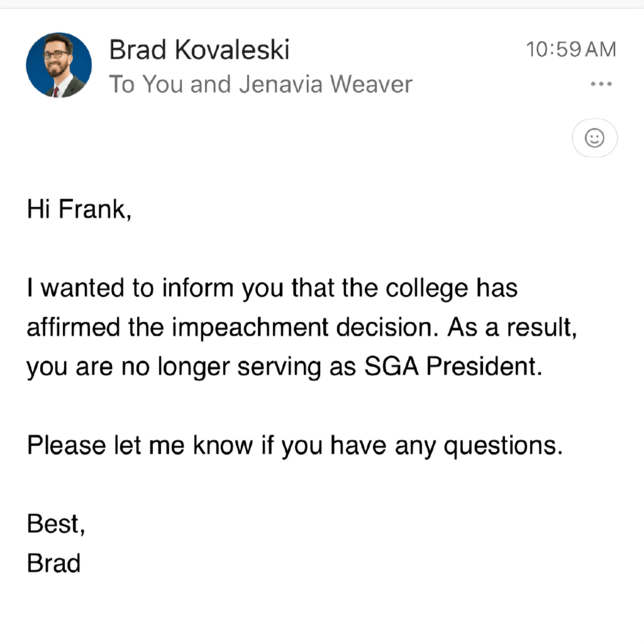The height and width of the screenshot is (644, 644).
Task: Click Brad Kovaleski's profile photo avatar
Action: pyautogui.click(x=59, y=65)
